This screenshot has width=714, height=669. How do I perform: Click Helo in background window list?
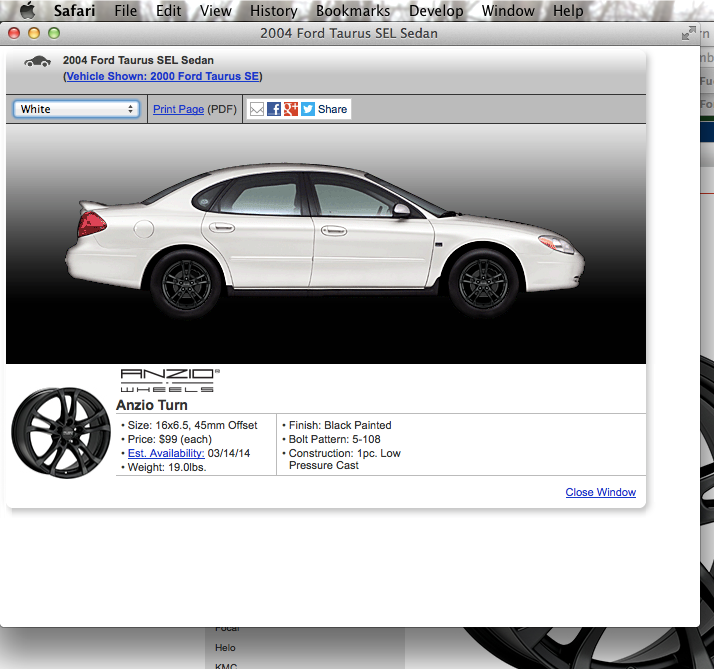click(225, 648)
